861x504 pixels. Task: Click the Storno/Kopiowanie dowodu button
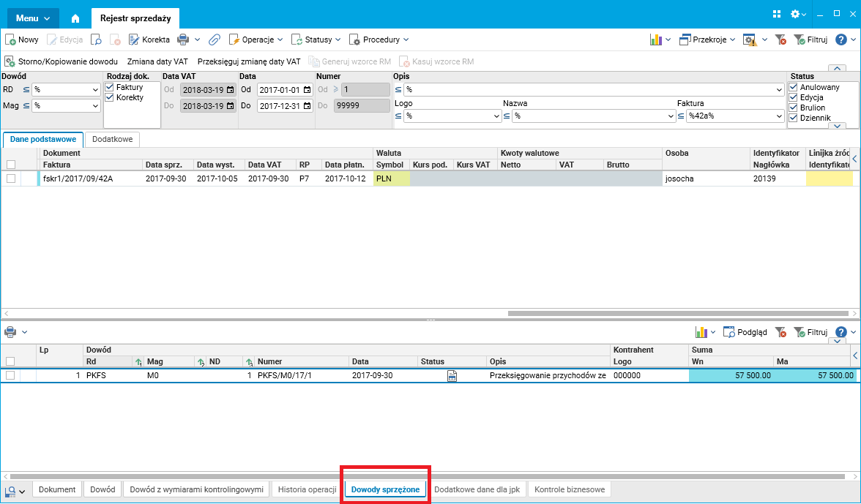pyautogui.click(x=61, y=62)
